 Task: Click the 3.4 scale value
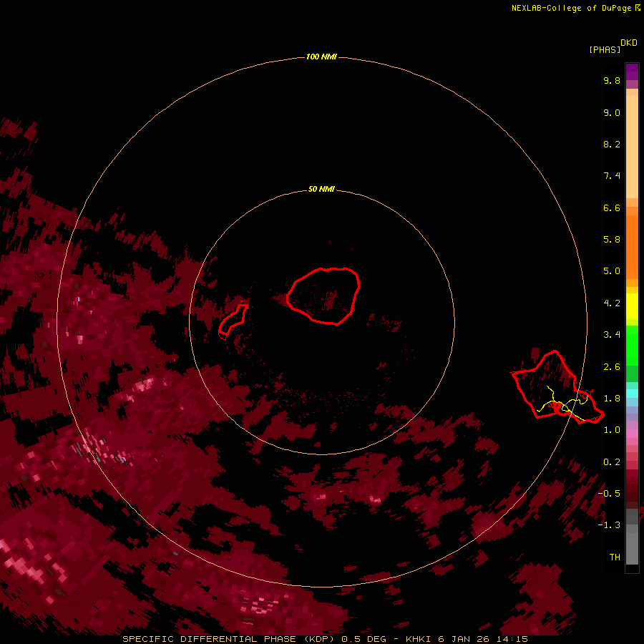pyautogui.click(x=612, y=335)
